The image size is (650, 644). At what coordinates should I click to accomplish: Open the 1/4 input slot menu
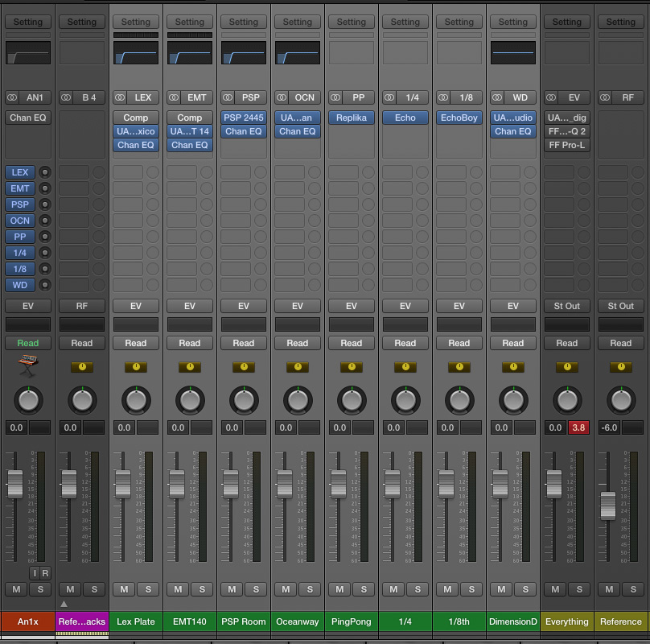(x=412, y=97)
